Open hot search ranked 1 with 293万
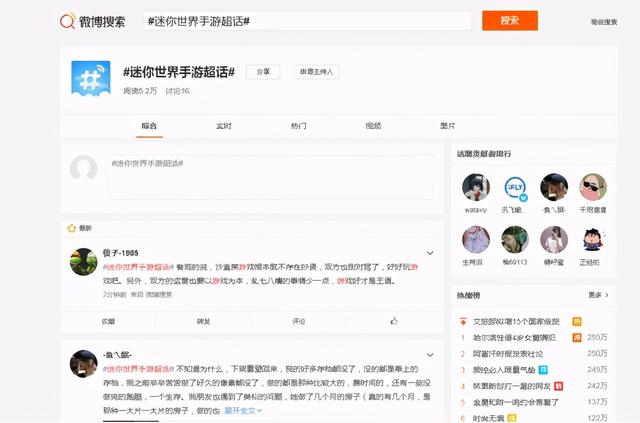This screenshot has height=423, width=640. click(514, 338)
